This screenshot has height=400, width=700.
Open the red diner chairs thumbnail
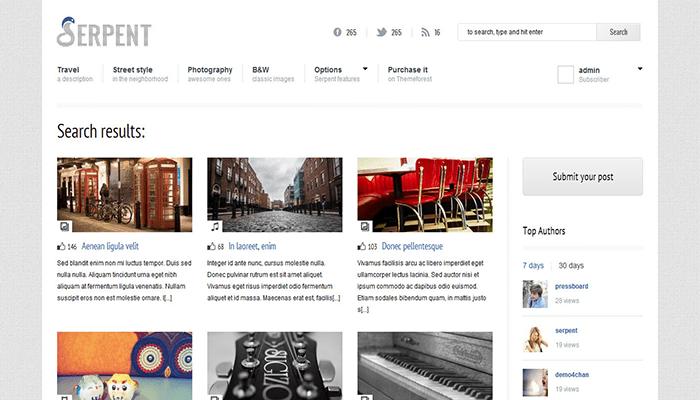click(425, 195)
